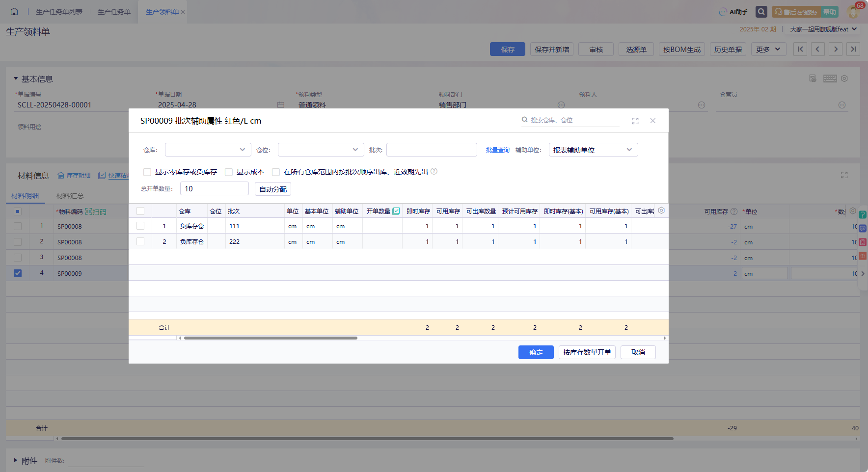
Task: Click 自动分配 button
Action: [273, 189]
